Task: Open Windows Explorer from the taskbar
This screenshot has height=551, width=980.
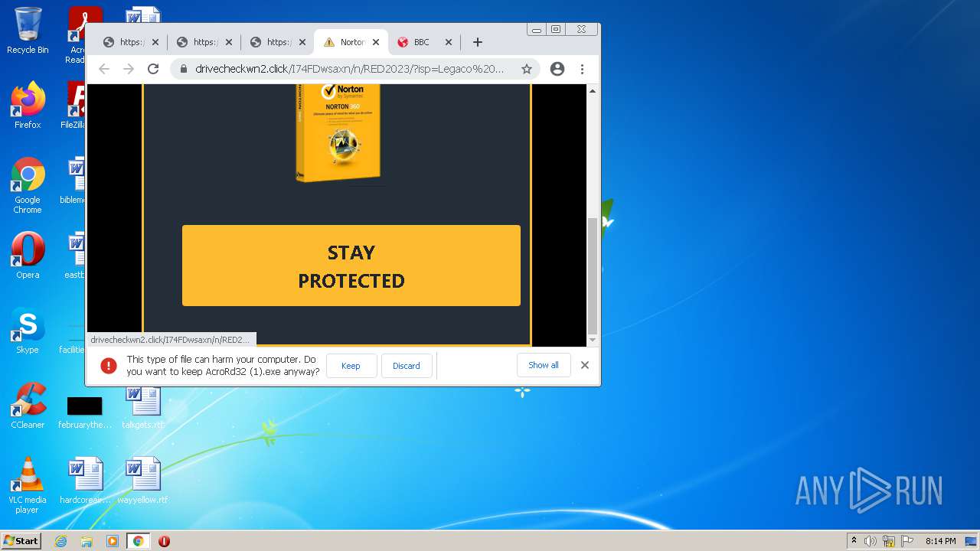Action: 87,541
